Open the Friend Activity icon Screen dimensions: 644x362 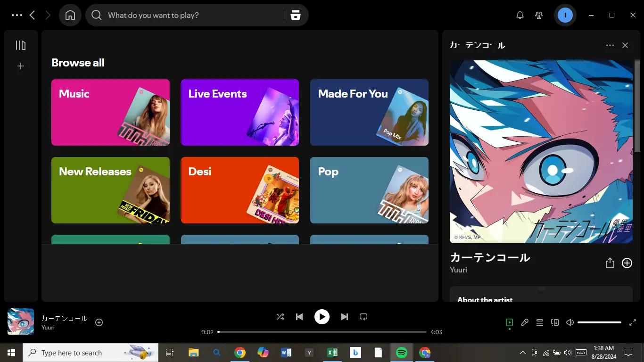pyautogui.click(x=539, y=15)
